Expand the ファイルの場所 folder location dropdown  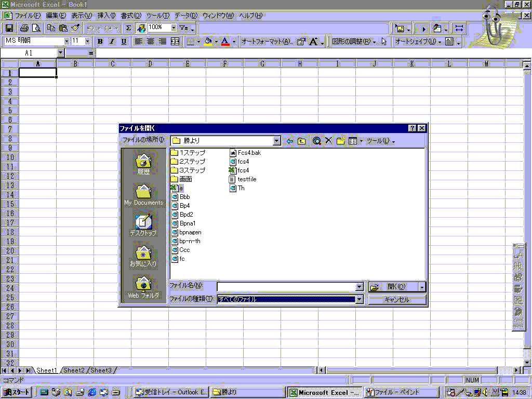(277, 141)
